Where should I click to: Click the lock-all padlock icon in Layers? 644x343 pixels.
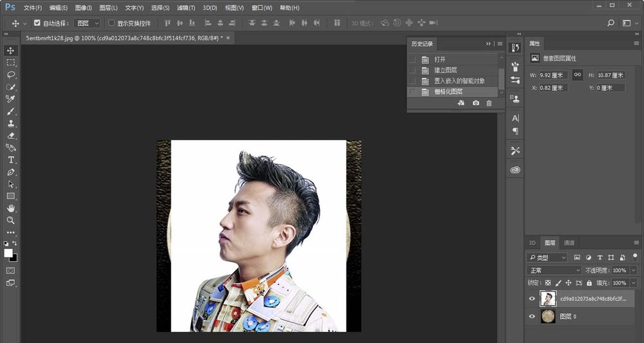coord(589,283)
